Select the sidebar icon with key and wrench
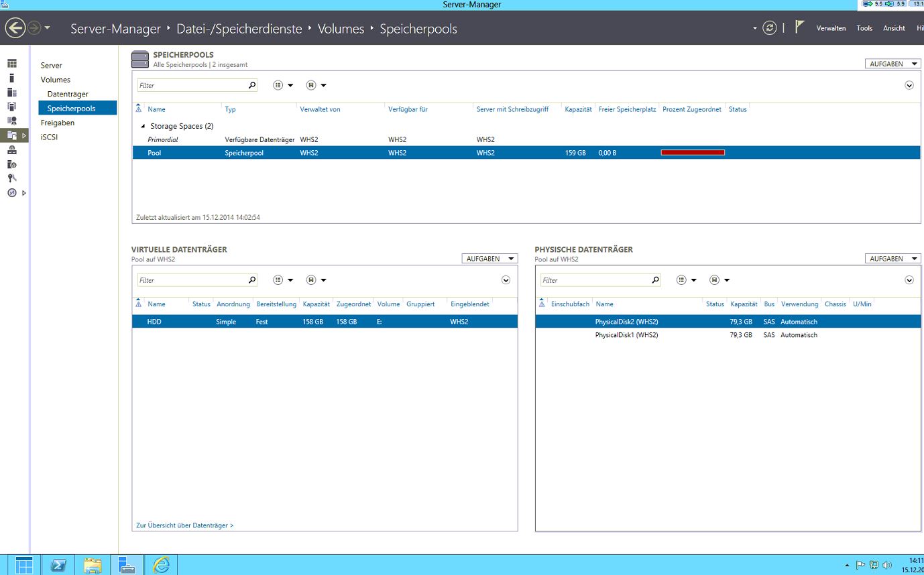Viewport: 924px width, 575px height. coord(11,178)
